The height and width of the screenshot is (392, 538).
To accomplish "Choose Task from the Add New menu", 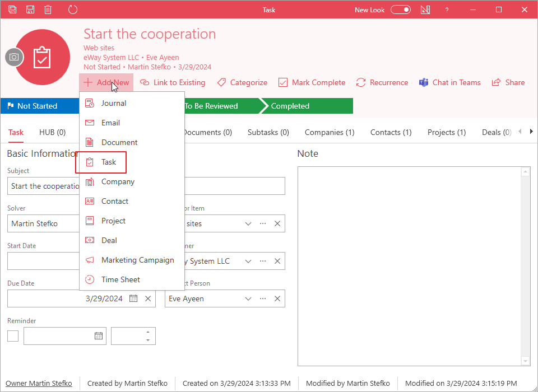I will (132, 162).
